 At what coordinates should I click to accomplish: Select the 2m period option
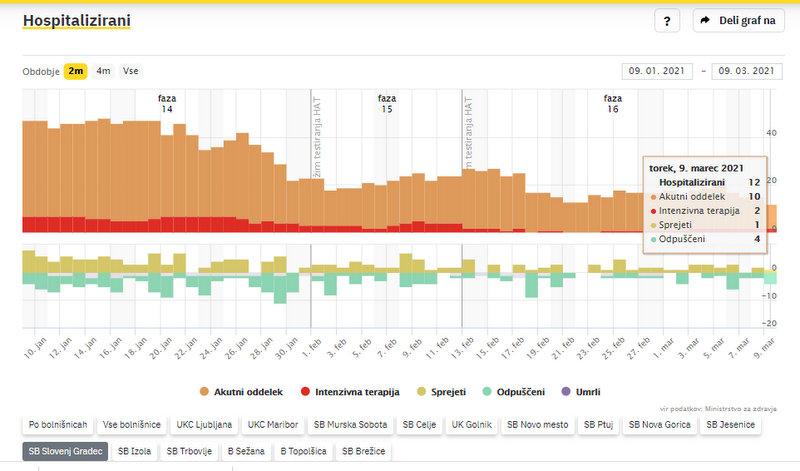pyautogui.click(x=76, y=71)
